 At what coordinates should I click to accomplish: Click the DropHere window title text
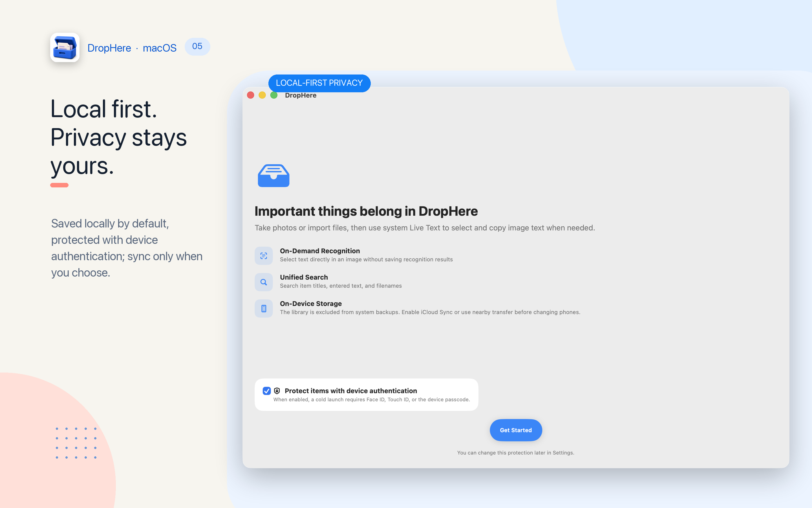pyautogui.click(x=301, y=95)
